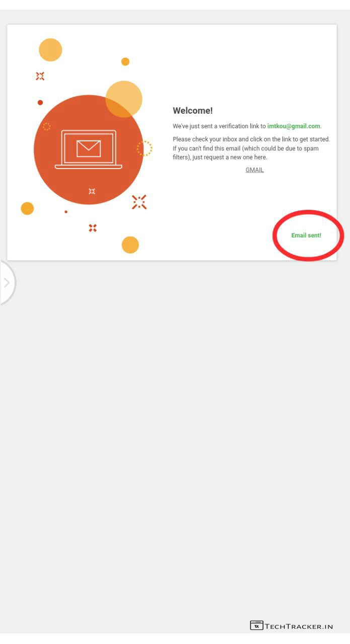Click the red sparkle near top yellow circle
This screenshot has height=644, width=350.
point(40,76)
